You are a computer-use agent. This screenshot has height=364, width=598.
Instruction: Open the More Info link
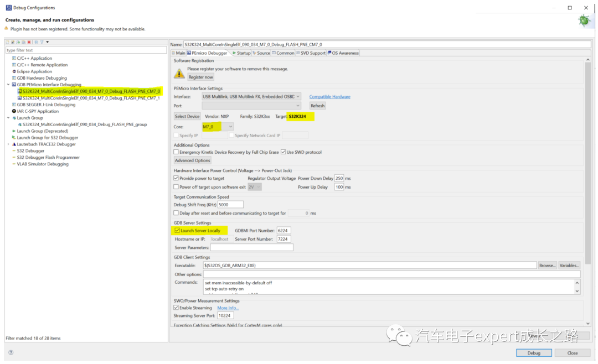(x=228, y=308)
